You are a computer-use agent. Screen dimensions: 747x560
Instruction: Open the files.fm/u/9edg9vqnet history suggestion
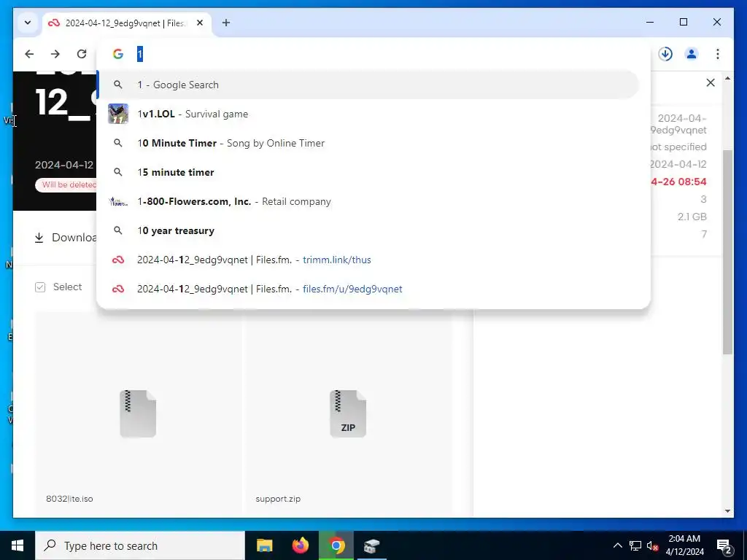pos(368,289)
